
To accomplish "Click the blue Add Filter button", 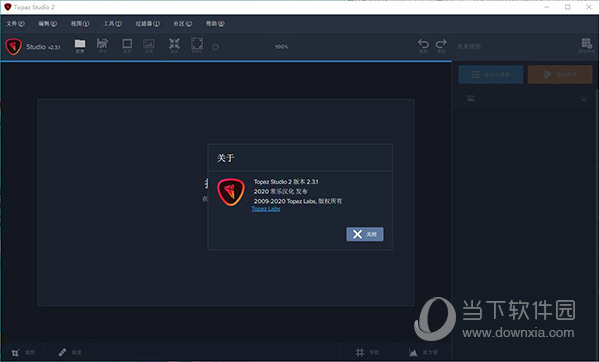I will [491, 74].
